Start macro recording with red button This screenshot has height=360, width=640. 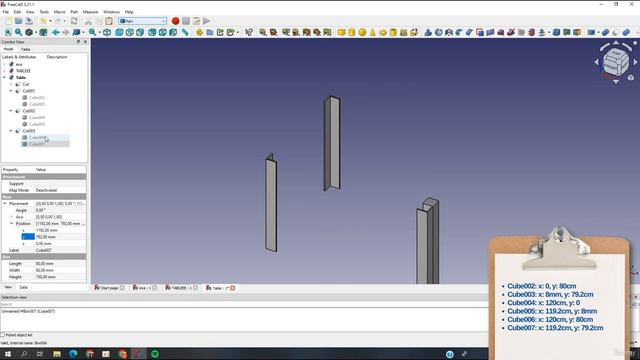[176, 21]
